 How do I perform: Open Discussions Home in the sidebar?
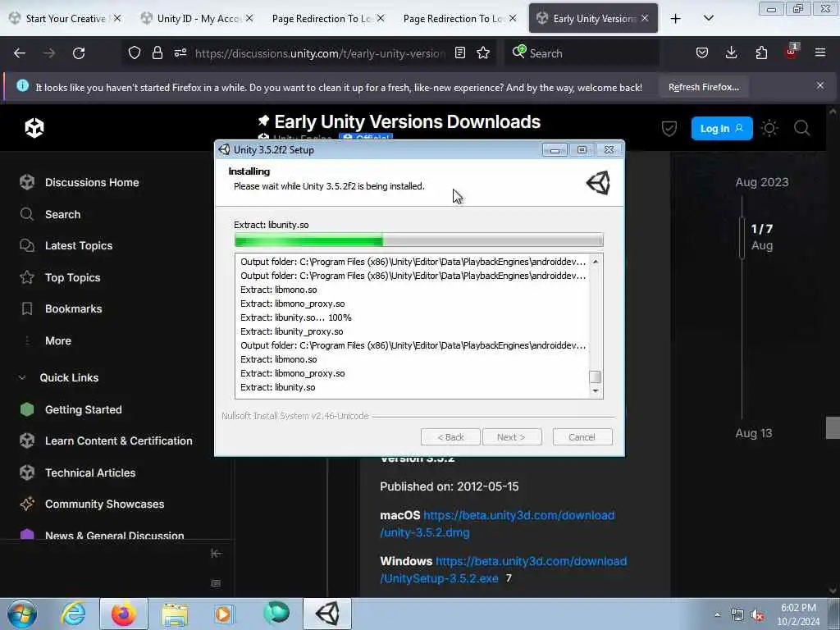92,183
